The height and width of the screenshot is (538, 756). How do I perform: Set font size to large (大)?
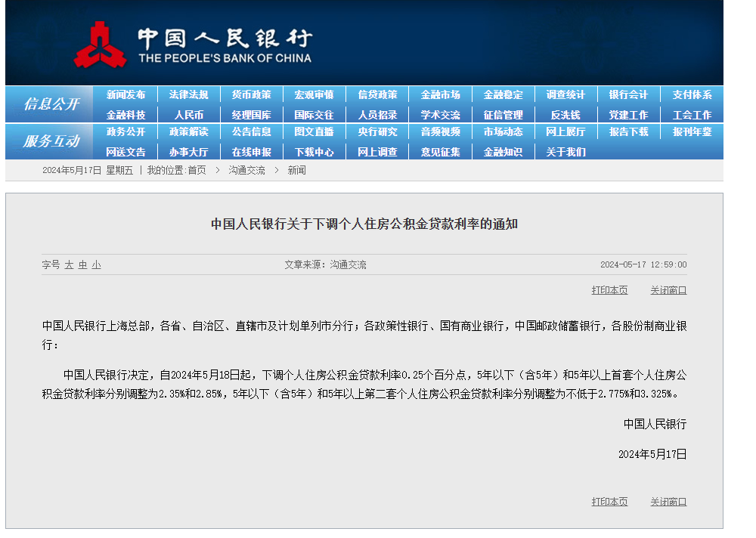tap(69, 265)
